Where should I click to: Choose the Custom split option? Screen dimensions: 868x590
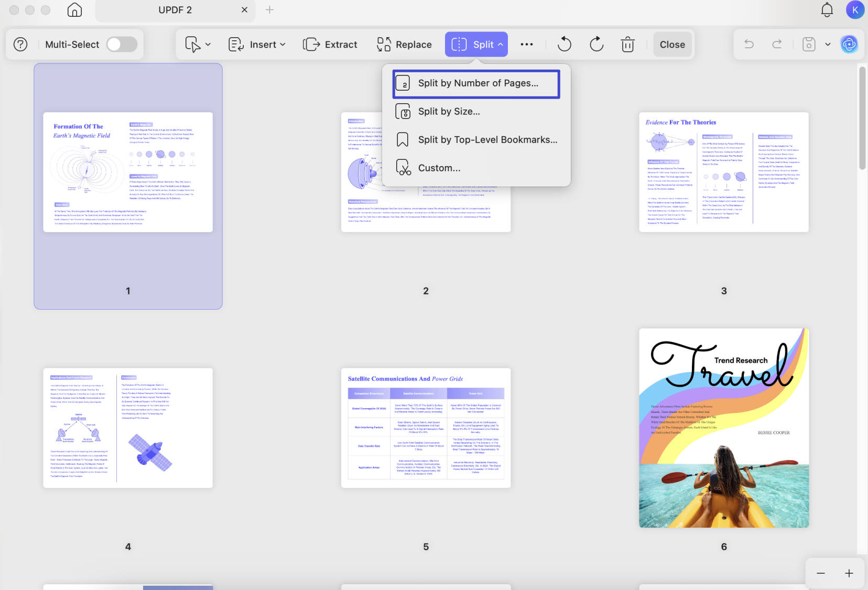coord(476,168)
